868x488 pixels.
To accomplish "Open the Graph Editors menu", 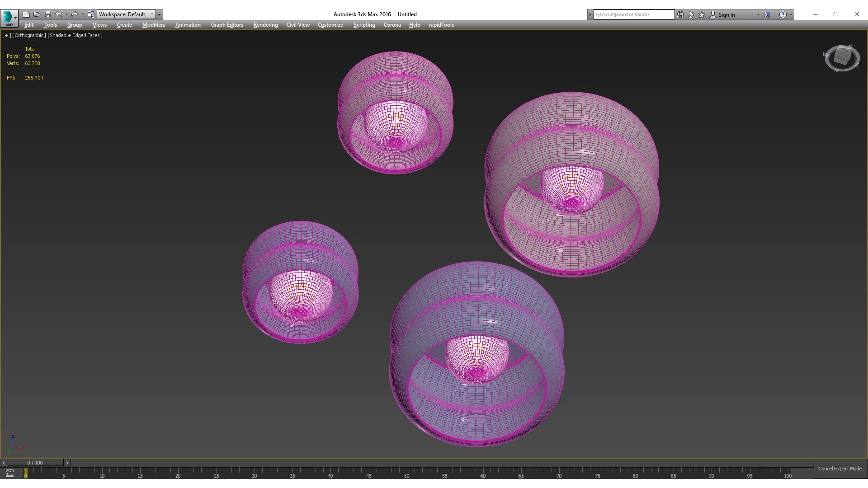I will (x=227, y=25).
